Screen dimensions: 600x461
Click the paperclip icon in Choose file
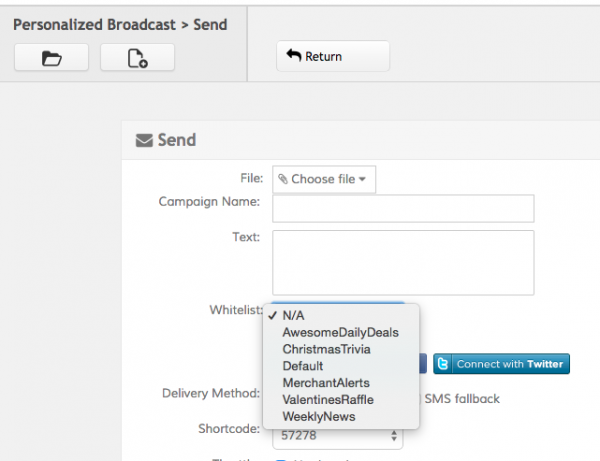pyautogui.click(x=283, y=179)
